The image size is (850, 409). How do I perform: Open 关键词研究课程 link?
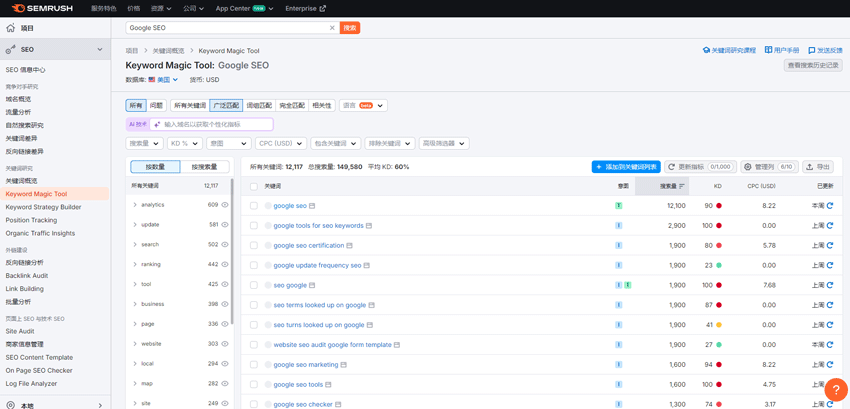(729, 50)
